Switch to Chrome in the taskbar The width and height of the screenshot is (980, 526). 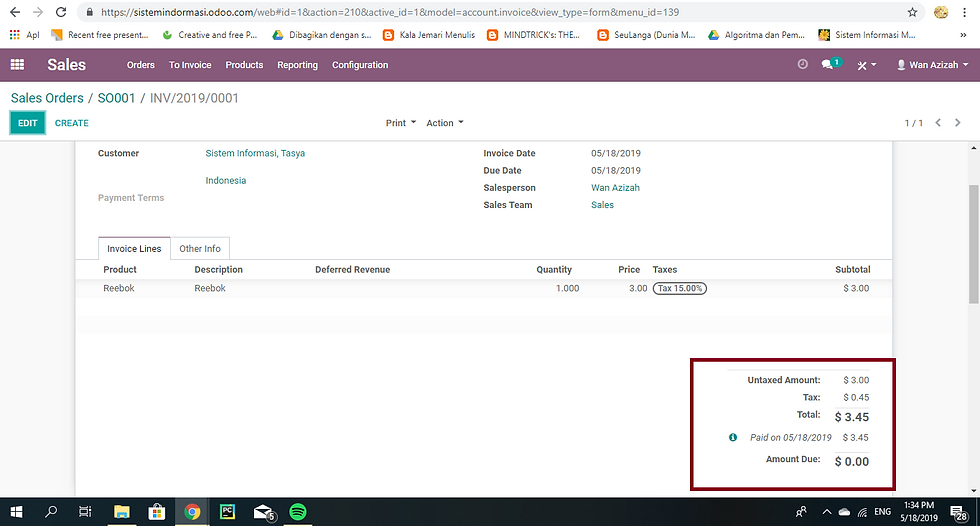point(192,512)
